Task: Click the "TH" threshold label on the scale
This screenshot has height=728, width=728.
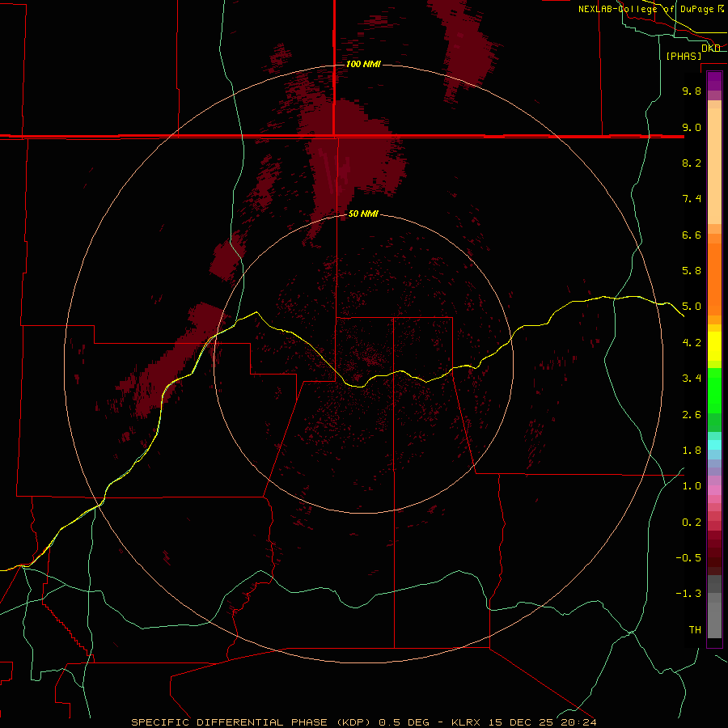Action: click(x=695, y=630)
